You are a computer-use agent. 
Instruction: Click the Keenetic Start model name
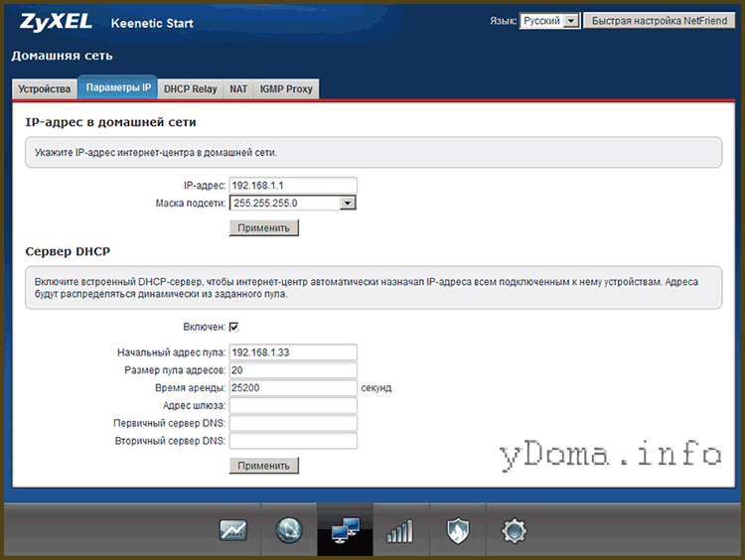tap(152, 23)
